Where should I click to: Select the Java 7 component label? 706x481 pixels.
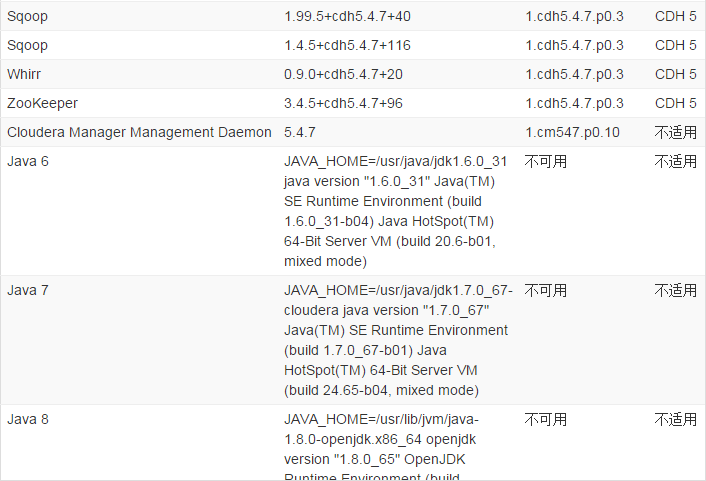click(27, 290)
